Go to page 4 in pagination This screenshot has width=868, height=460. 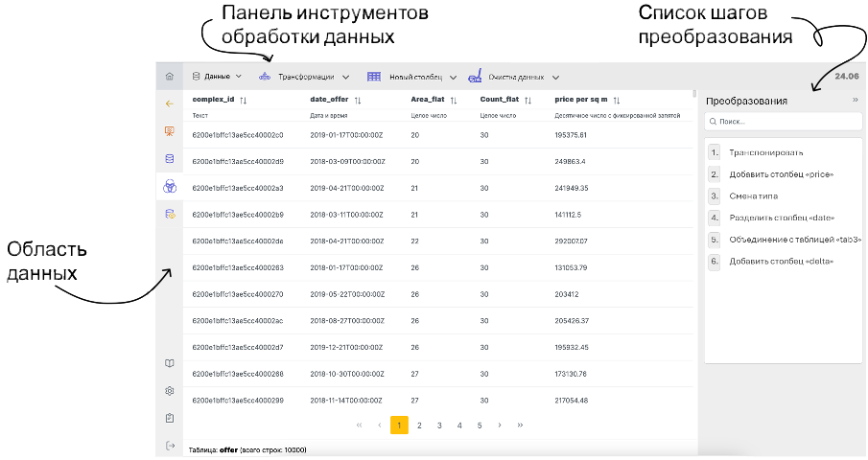pos(459,425)
